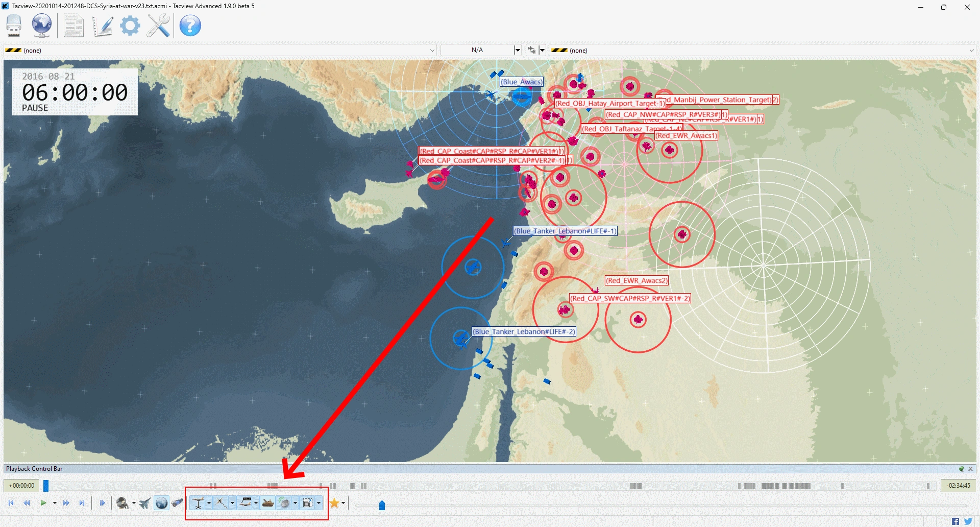
Task: Toggle the selection box overlay icon
Action: pyautogui.click(x=307, y=503)
